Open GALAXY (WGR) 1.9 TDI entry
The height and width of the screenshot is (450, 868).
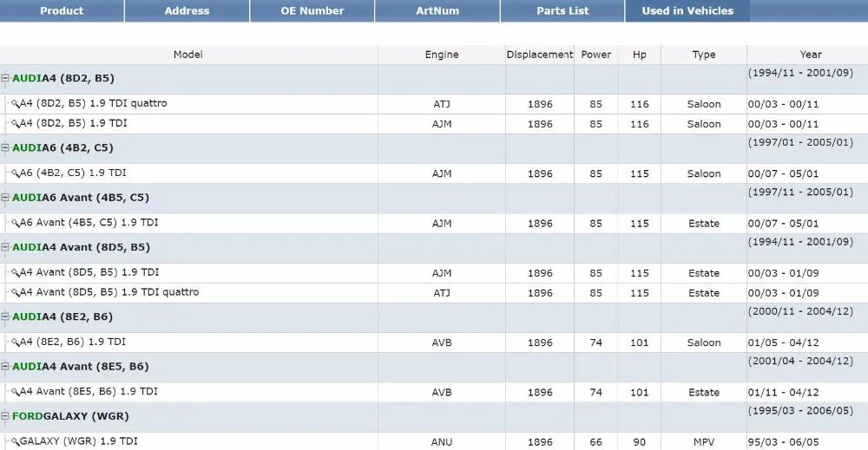(x=79, y=441)
